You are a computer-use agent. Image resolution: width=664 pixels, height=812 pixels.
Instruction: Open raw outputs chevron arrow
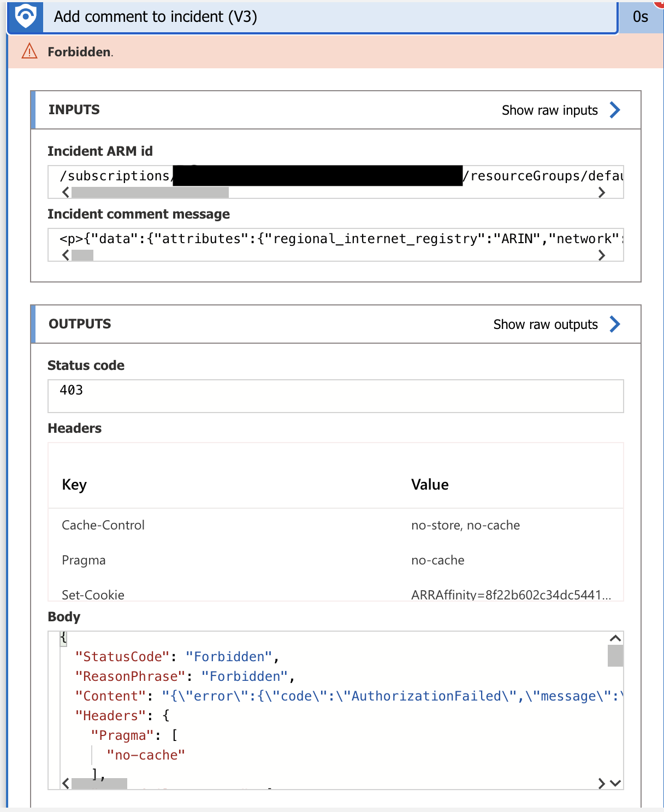615,324
